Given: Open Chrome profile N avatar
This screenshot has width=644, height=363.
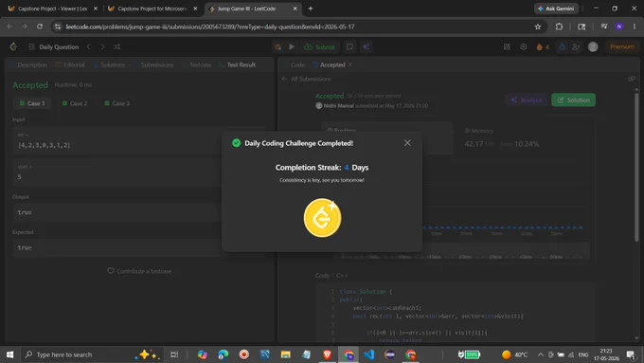Looking at the screenshot, I should (619, 27).
